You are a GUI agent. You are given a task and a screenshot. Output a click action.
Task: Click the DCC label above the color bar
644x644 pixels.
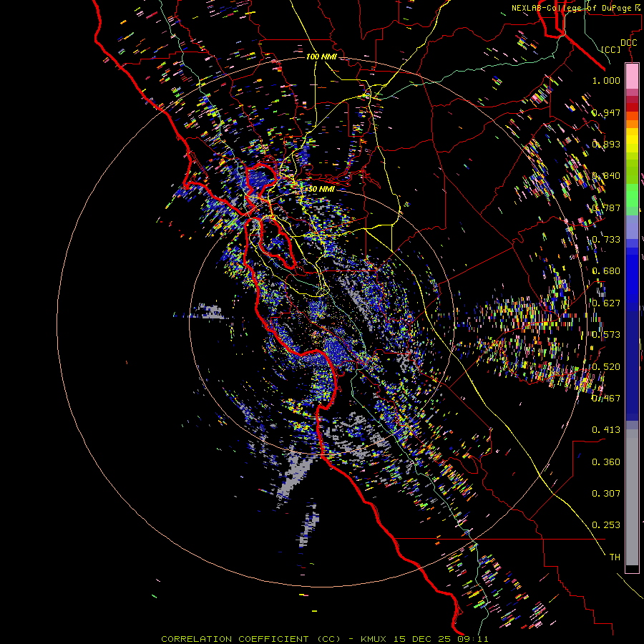tap(628, 42)
